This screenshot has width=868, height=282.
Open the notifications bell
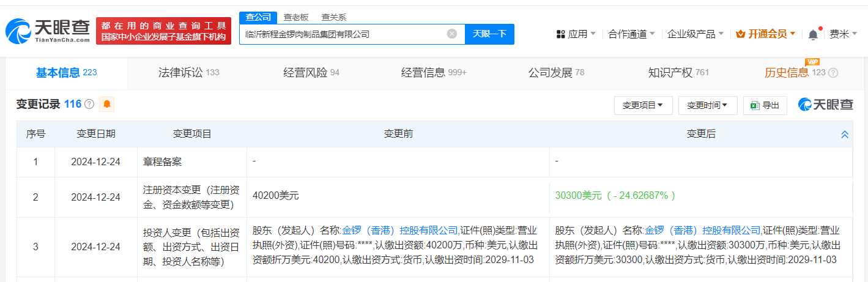[x=813, y=34]
